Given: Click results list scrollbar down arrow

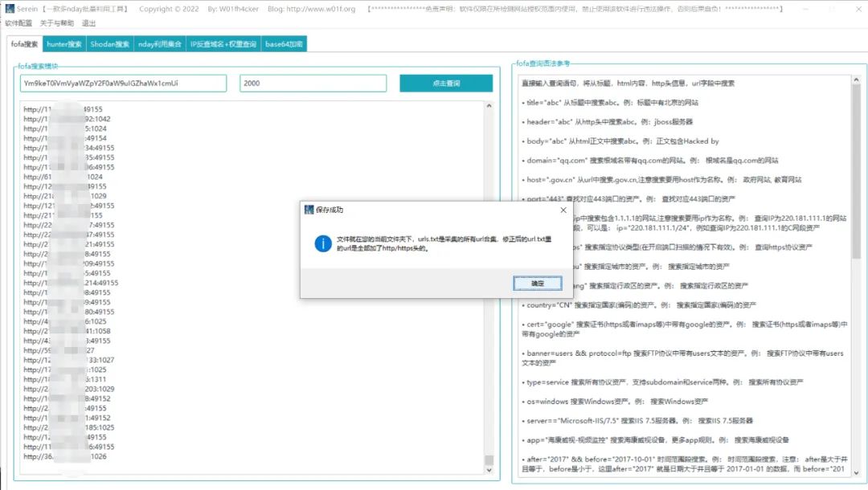Looking at the screenshot, I should 489,470.
